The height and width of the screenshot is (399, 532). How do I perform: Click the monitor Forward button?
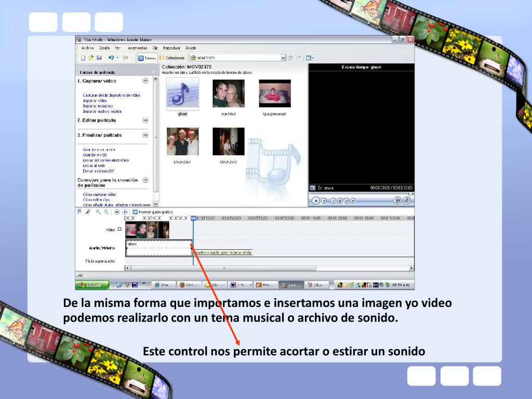[x=353, y=201]
